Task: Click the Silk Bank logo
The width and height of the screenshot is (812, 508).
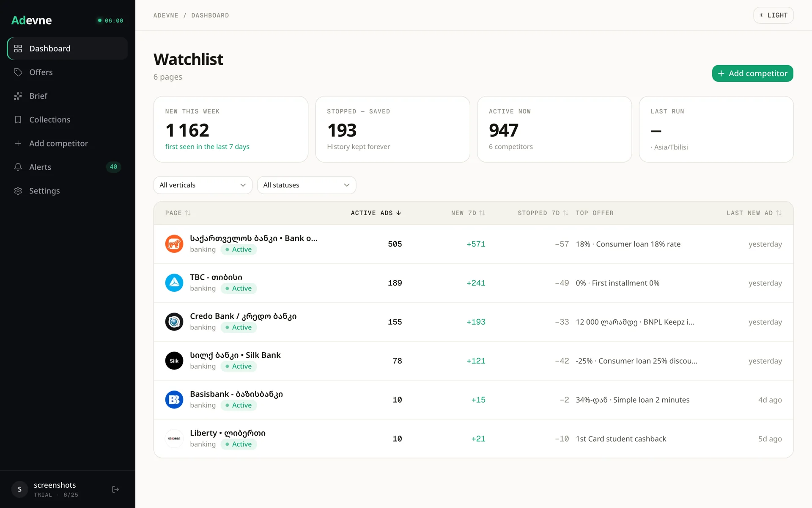Action: (x=174, y=361)
